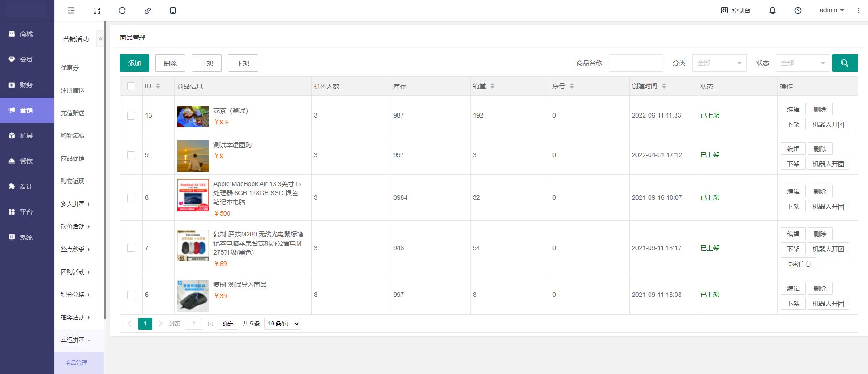The height and width of the screenshot is (374, 868).
Task: Click the 商品名称 search input field
Action: coord(635,63)
